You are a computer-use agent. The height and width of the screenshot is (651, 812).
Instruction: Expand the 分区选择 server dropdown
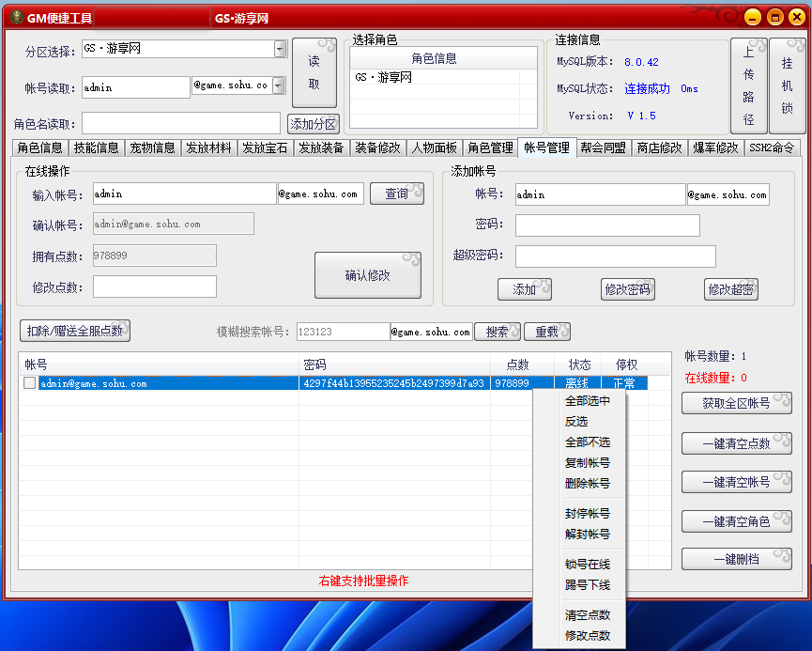pos(280,49)
